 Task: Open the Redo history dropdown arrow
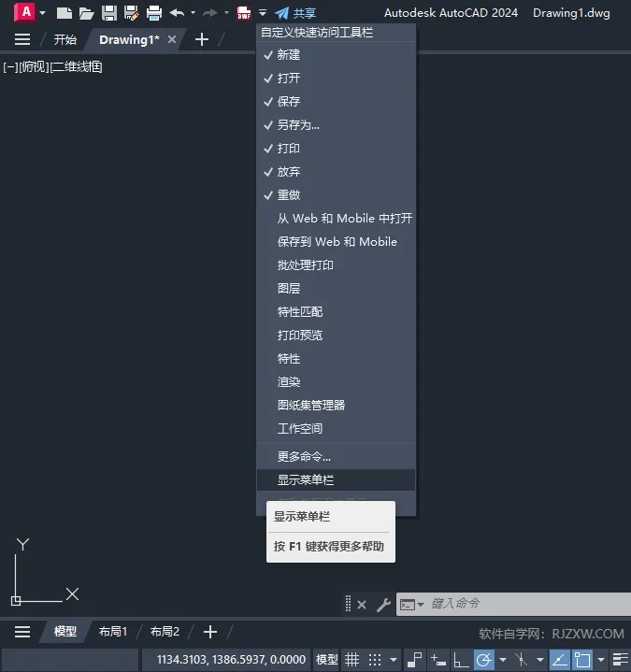[226, 13]
